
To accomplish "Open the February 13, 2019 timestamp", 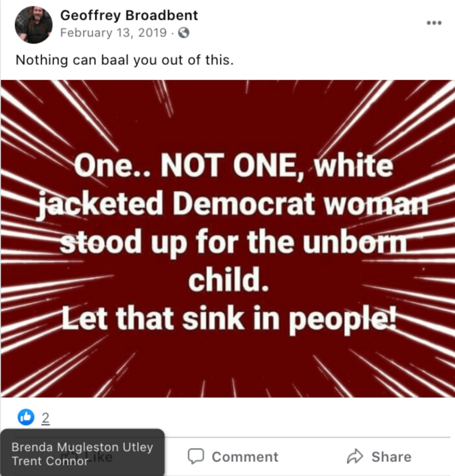I will tap(113, 33).
